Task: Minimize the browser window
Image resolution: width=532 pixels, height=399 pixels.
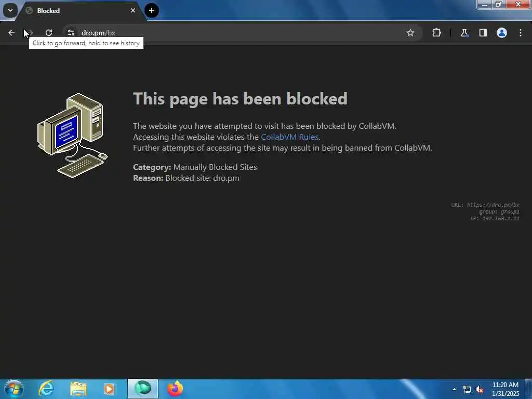Action: [485, 5]
